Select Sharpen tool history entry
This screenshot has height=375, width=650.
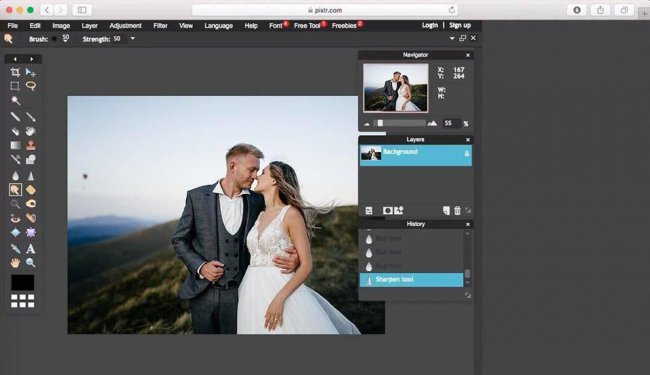coord(411,280)
